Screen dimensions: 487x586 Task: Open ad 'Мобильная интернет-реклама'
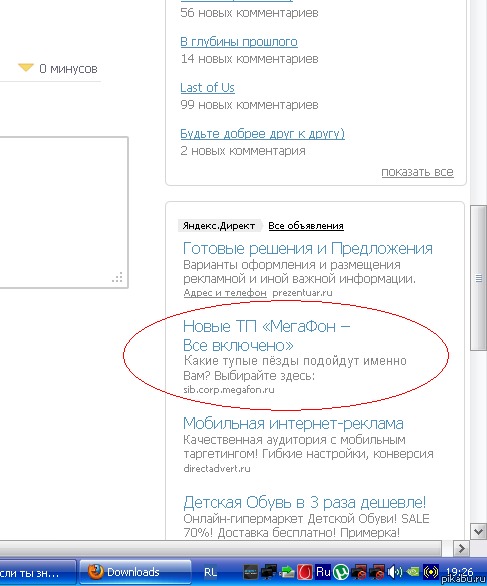tap(293, 423)
